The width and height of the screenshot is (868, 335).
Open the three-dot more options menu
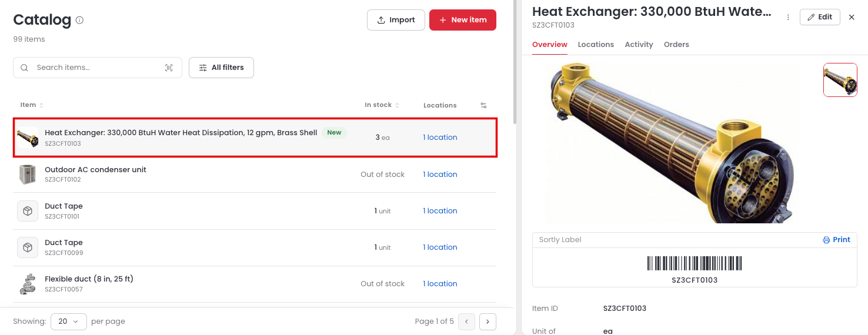788,18
